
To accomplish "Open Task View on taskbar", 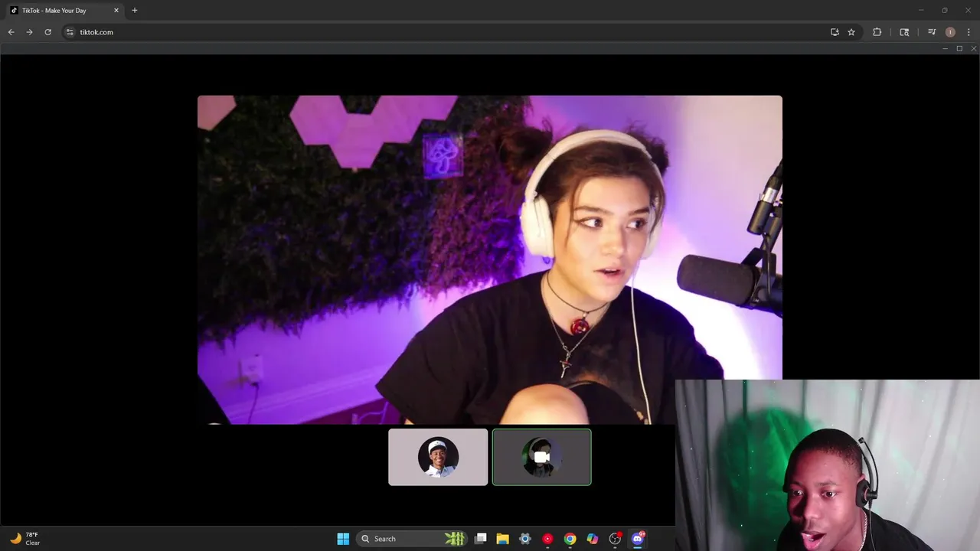I will tap(481, 539).
